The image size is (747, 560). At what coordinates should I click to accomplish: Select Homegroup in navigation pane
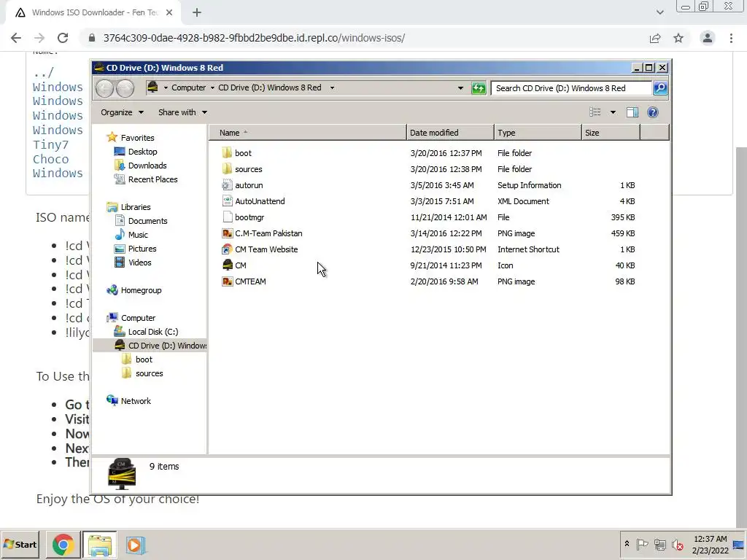(141, 290)
